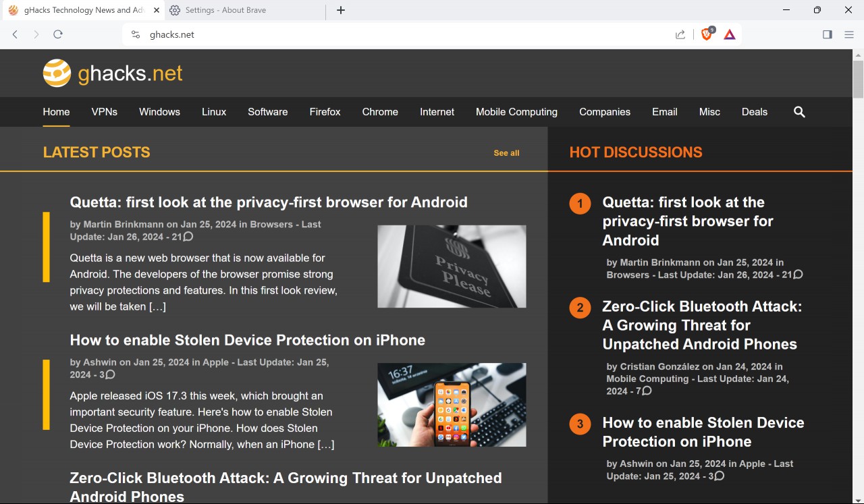Minimize the Brave browser window
The width and height of the screenshot is (864, 504).
coord(786,10)
